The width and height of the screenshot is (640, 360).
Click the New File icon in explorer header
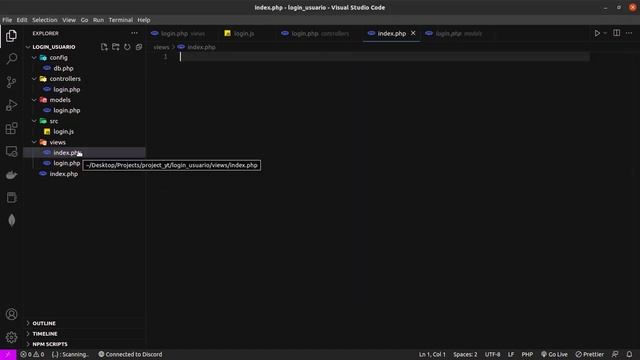(x=104, y=47)
